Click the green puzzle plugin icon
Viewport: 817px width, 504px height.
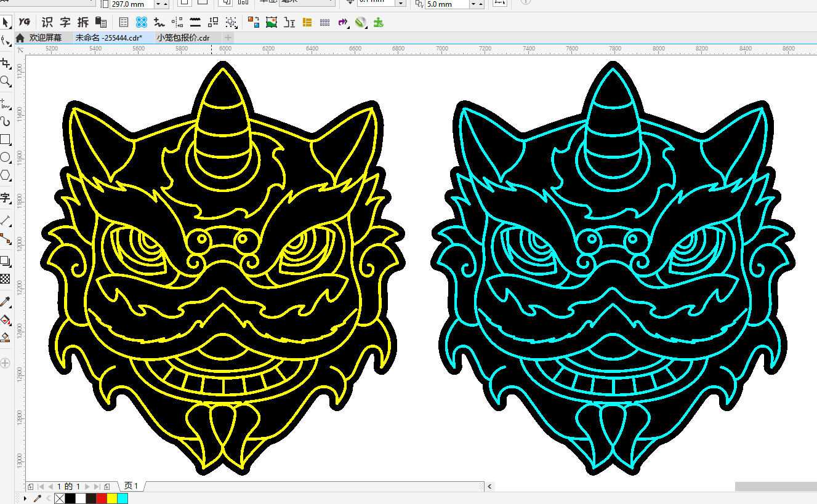pos(379,22)
